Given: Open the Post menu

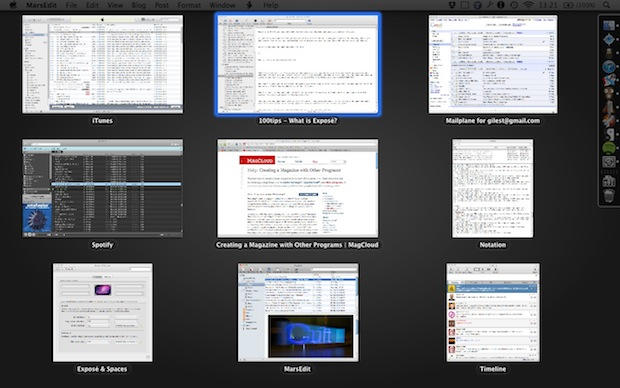Looking at the screenshot, I should (161, 5).
